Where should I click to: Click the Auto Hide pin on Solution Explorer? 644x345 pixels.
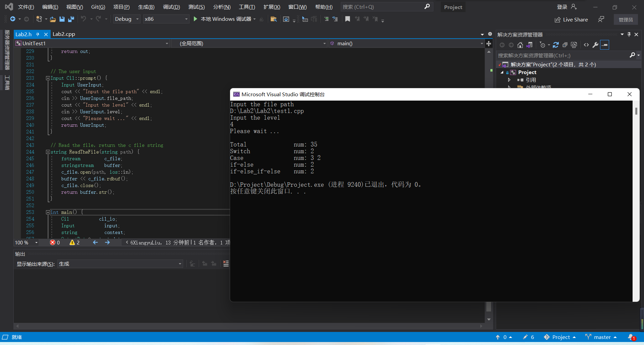click(x=629, y=34)
